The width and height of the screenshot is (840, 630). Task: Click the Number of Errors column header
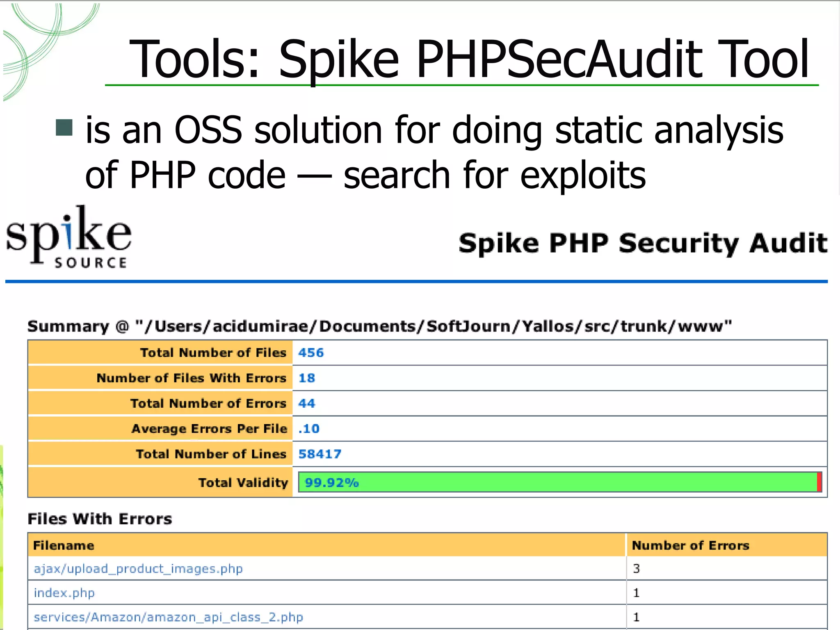[727, 545]
